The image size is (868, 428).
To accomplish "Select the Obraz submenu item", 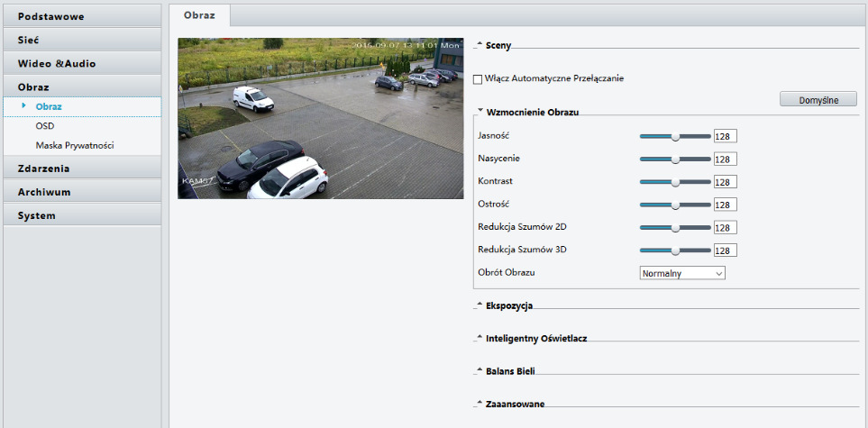I will (82, 107).
